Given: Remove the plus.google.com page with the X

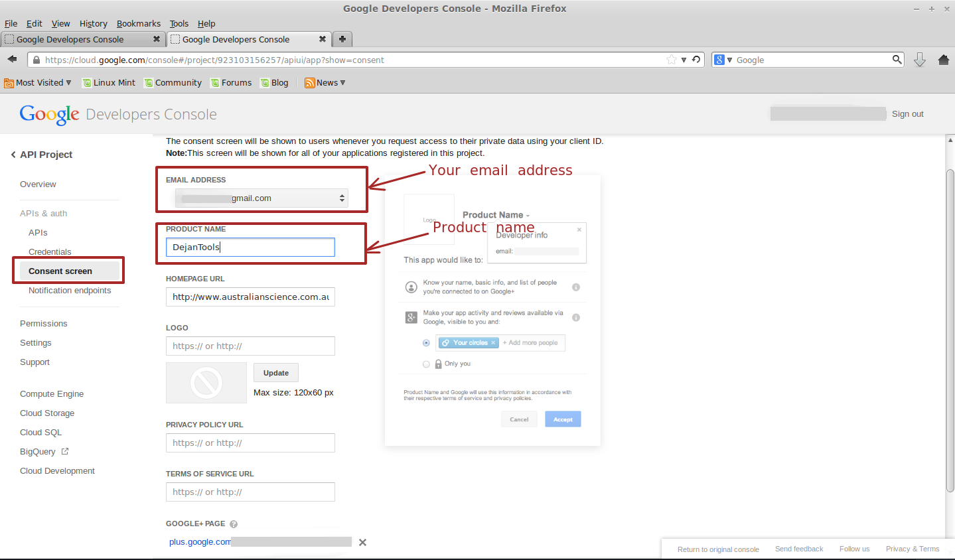Looking at the screenshot, I should click(362, 542).
